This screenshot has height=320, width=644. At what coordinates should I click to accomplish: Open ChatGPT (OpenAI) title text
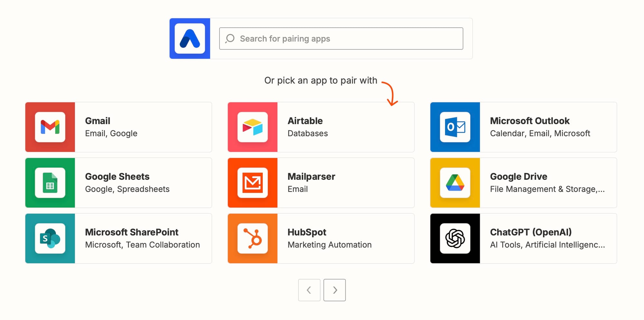pos(531,232)
